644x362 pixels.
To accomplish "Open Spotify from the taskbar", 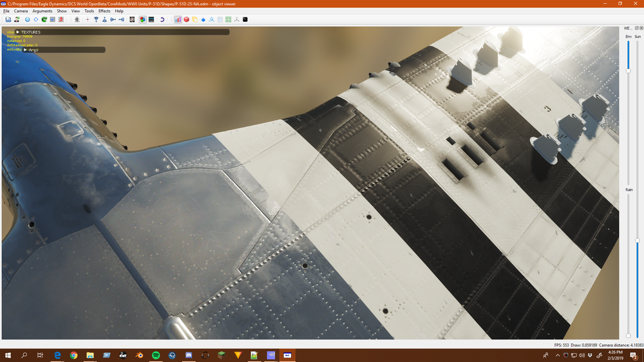I will pyautogui.click(x=156, y=356).
